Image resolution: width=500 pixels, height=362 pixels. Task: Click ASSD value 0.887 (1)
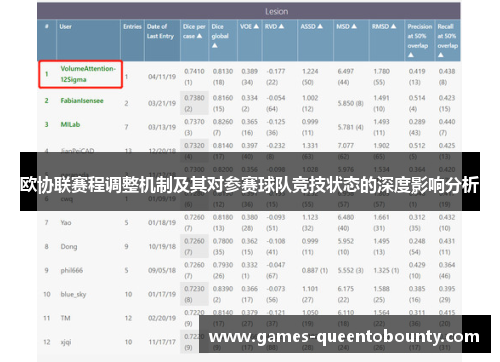click(315, 270)
